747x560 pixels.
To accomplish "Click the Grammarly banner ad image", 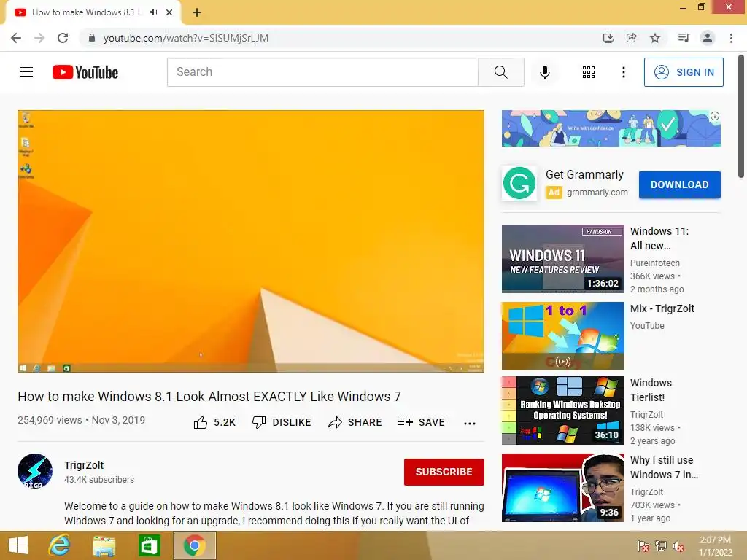I will pyautogui.click(x=611, y=128).
